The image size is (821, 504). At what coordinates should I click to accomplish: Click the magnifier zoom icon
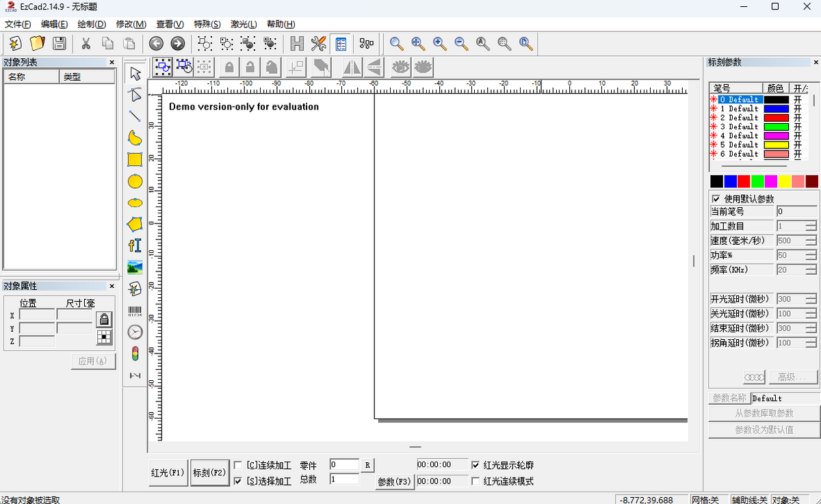[x=396, y=44]
